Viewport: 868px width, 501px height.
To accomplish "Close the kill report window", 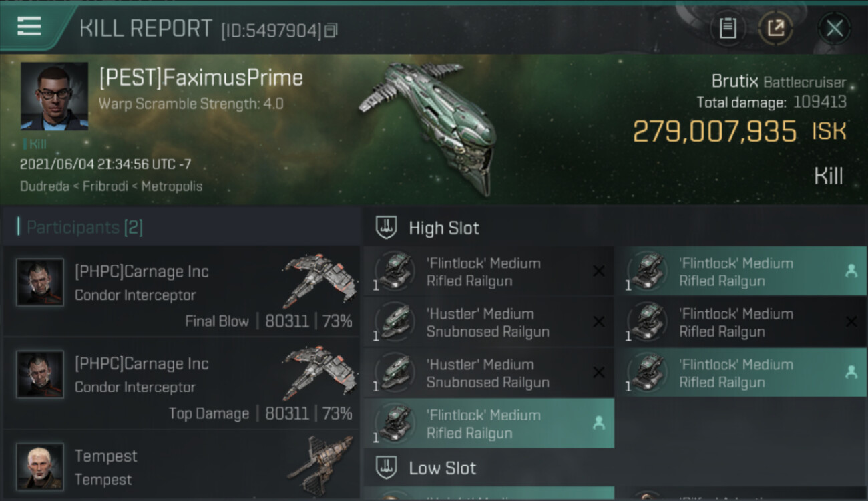I will coord(835,29).
